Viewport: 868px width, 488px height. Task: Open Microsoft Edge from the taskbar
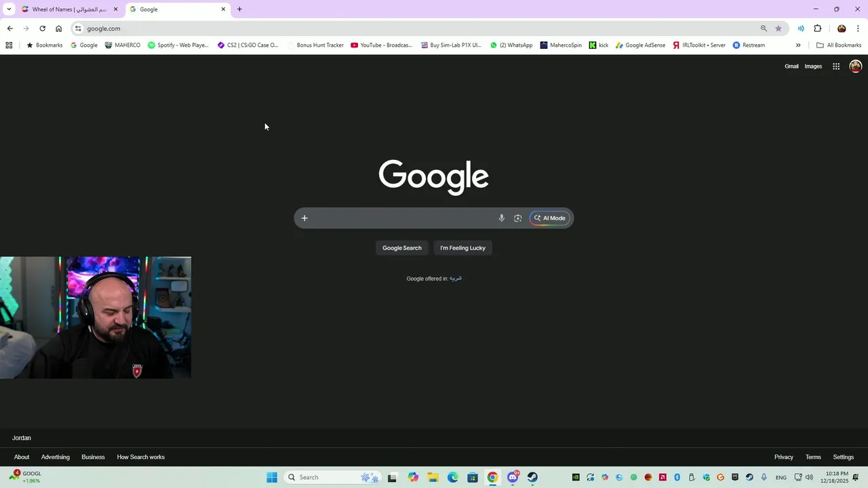pos(453,477)
